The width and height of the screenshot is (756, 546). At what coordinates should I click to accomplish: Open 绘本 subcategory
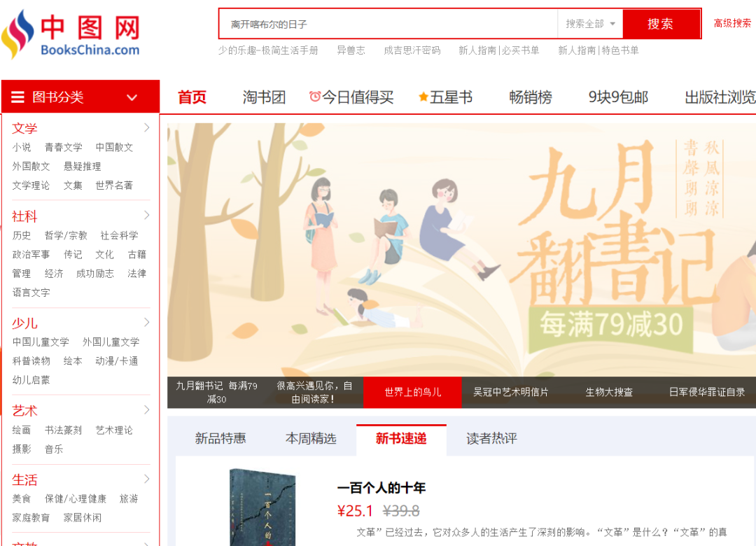tap(73, 360)
